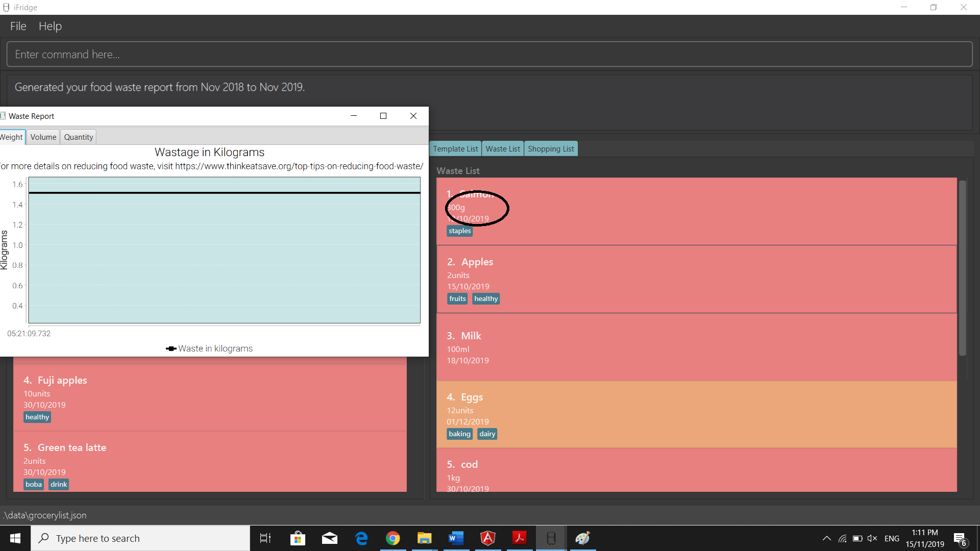The height and width of the screenshot is (551, 980).
Task: Click the waste list vertical scrollbar
Action: (962, 268)
